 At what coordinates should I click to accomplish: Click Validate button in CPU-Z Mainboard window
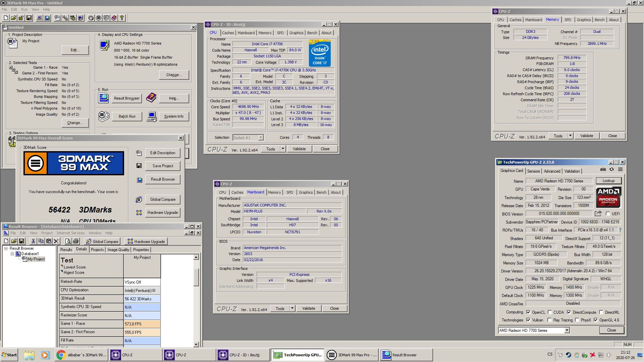[308, 308]
